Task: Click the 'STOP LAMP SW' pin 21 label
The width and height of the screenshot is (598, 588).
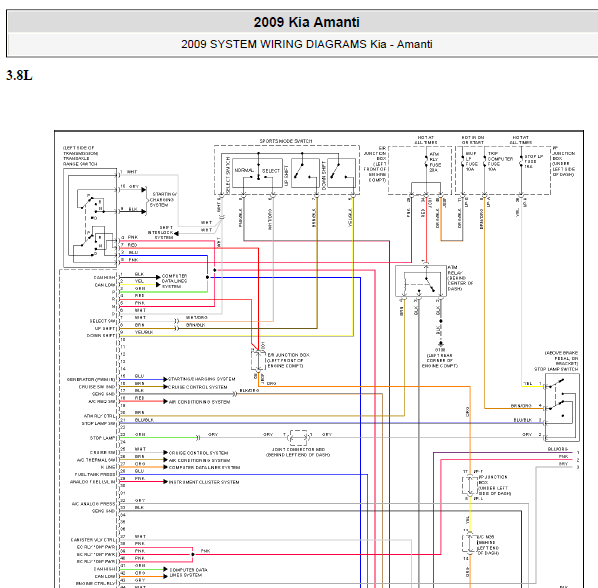Action: [98, 424]
